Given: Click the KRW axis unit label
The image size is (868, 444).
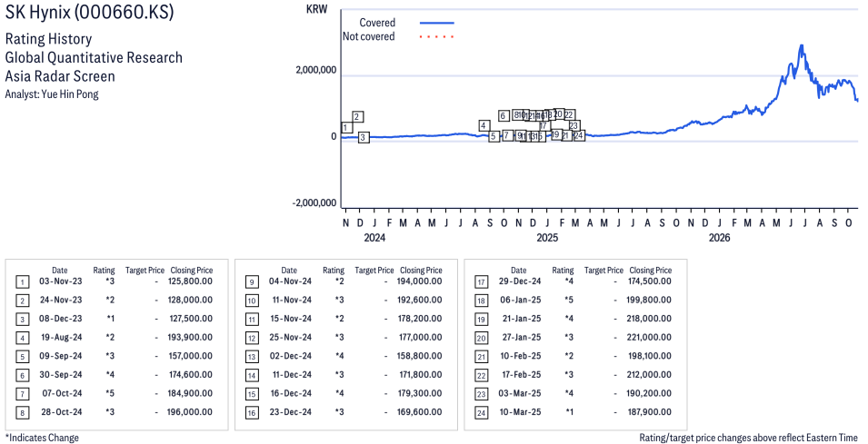Looking at the screenshot, I should click(316, 9).
